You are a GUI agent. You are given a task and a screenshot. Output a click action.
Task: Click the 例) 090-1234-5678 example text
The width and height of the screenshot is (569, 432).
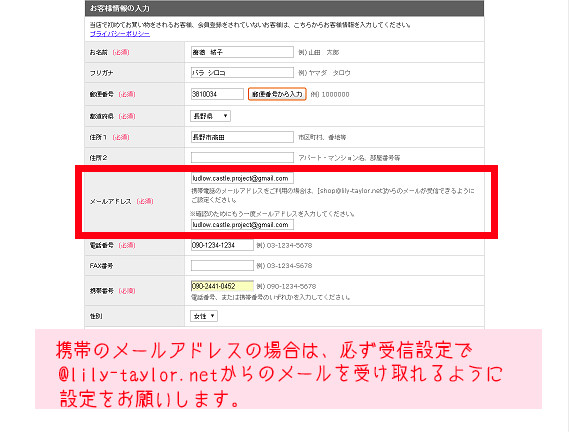point(286,286)
